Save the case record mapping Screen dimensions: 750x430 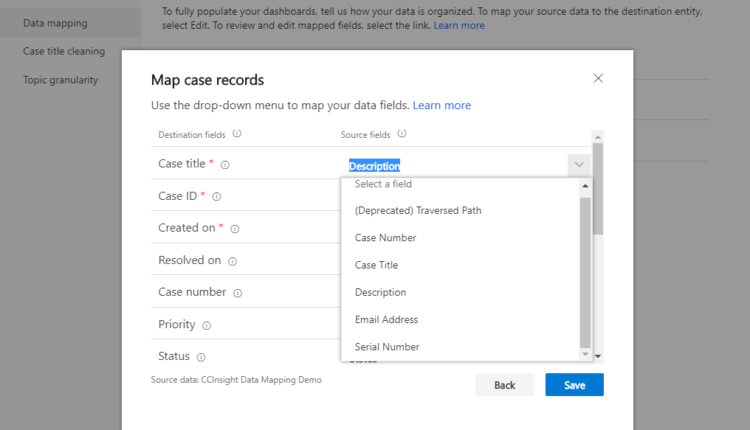pos(574,385)
